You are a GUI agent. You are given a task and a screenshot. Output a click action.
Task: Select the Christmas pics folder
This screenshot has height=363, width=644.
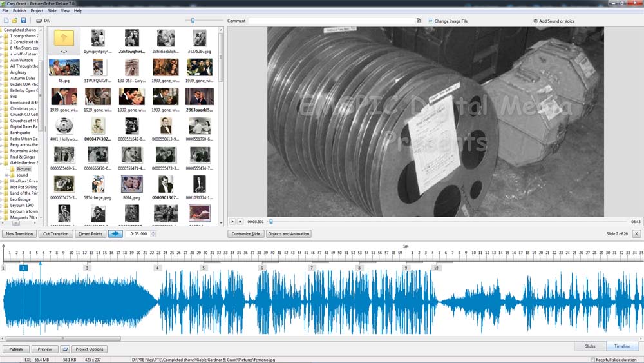[x=23, y=108]
